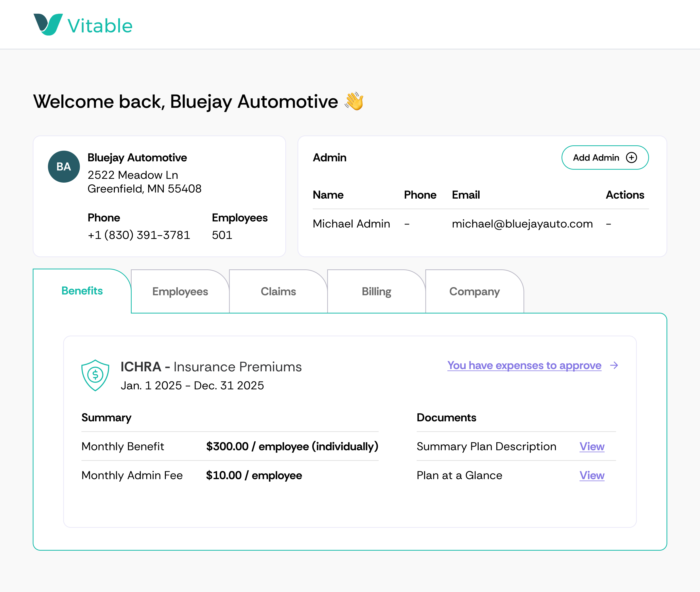Click the Bluejay Automotive company name in card
This screenshot has height=592, width=700.
[137, 158]
